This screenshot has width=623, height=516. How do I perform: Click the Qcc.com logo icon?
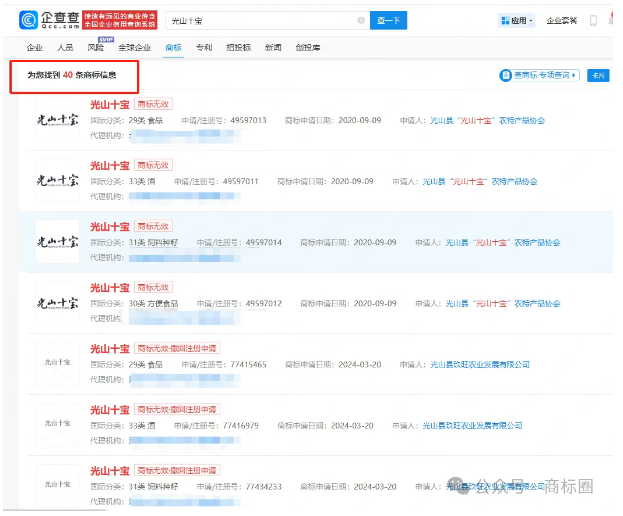tap(28, 19)
